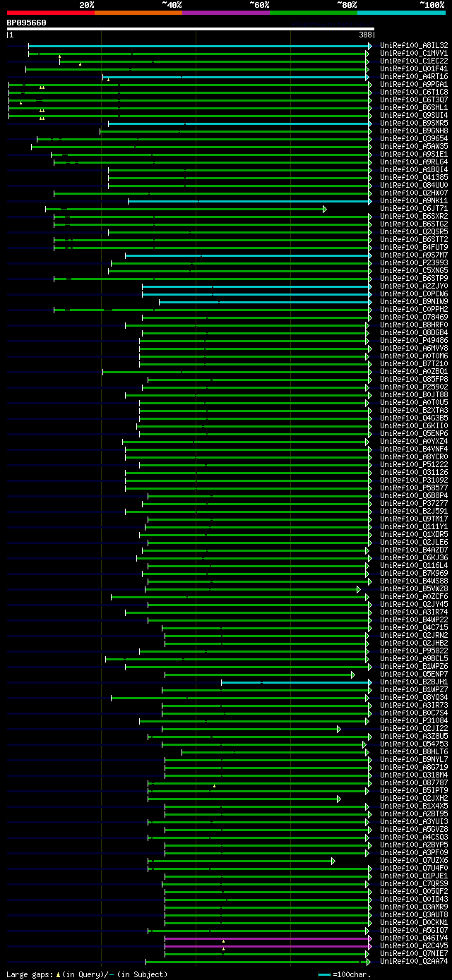The width and height of the screenshot is (452, 980).
Task: Select label UniRef100_P37277
Action: click(x=414, y=503)
